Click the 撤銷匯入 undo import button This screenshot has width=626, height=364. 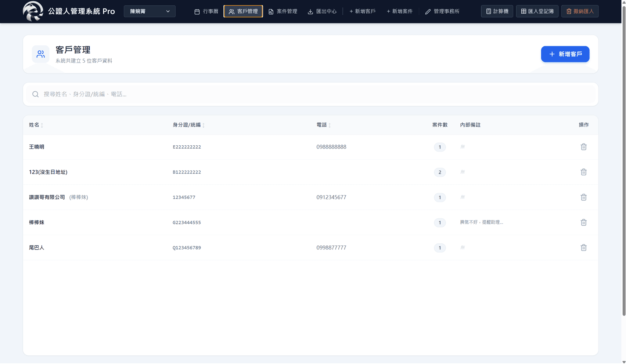pyautogui.click(x=580, y=11)
